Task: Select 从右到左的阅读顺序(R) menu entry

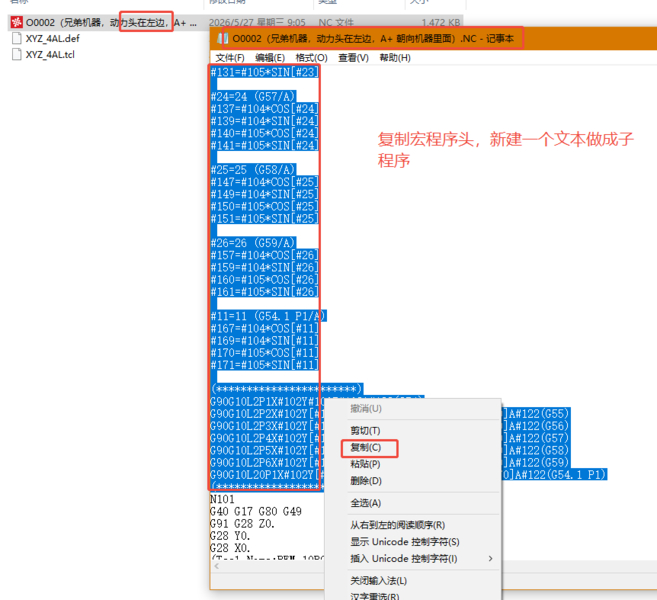Action: click(398, 525)
